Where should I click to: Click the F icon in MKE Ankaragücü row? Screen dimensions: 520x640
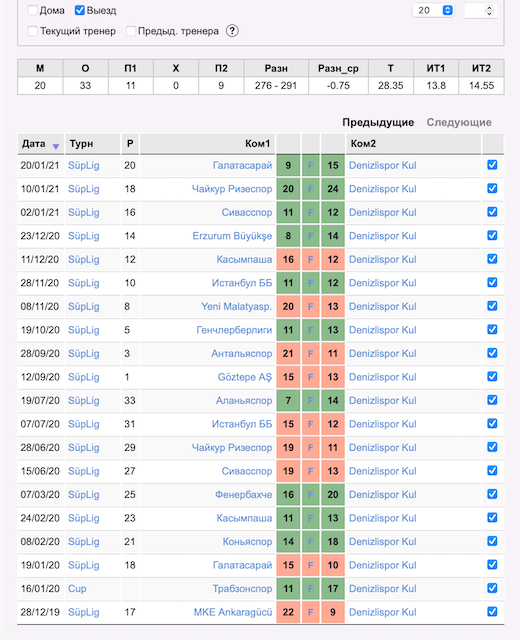(311, 612)
